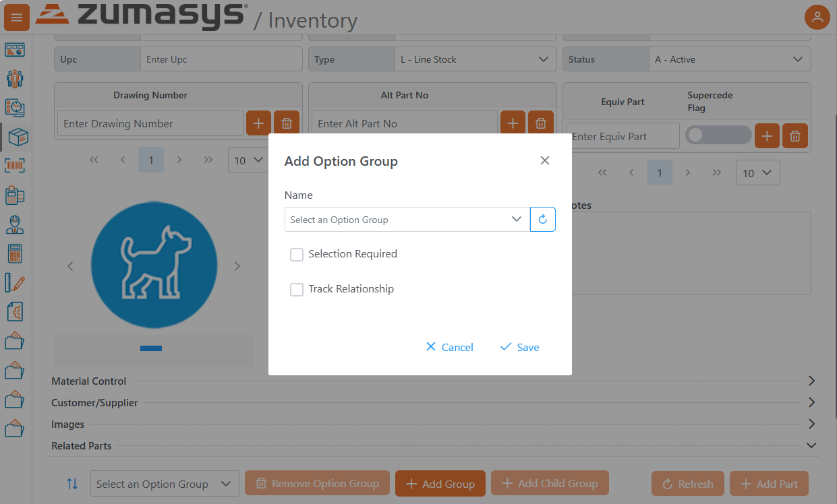837x504 pixels.
Task: Click the ruler and pencil icon in sidebar
Action: coord(16,282)
